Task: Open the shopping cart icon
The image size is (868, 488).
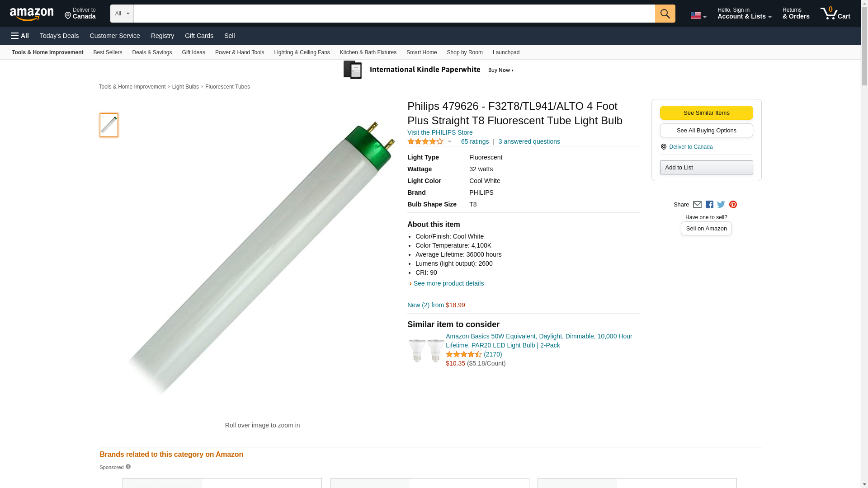Action: tap(835, 14)
